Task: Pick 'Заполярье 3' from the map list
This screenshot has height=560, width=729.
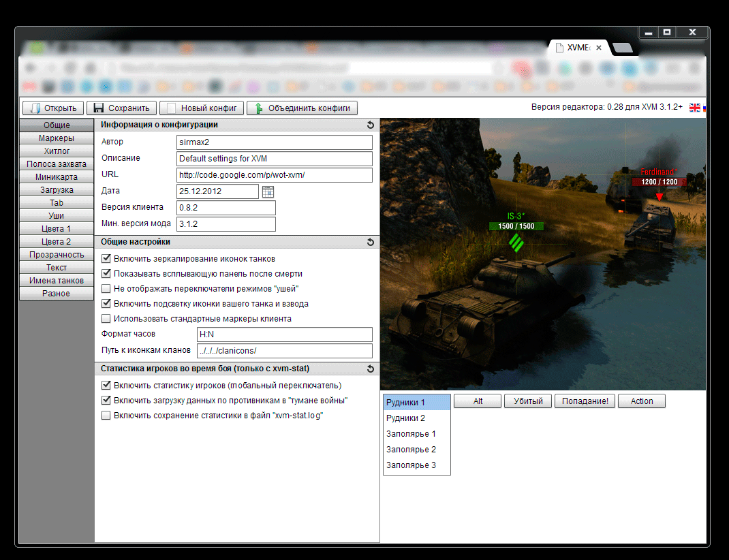Action: click(x=417, y=465)
